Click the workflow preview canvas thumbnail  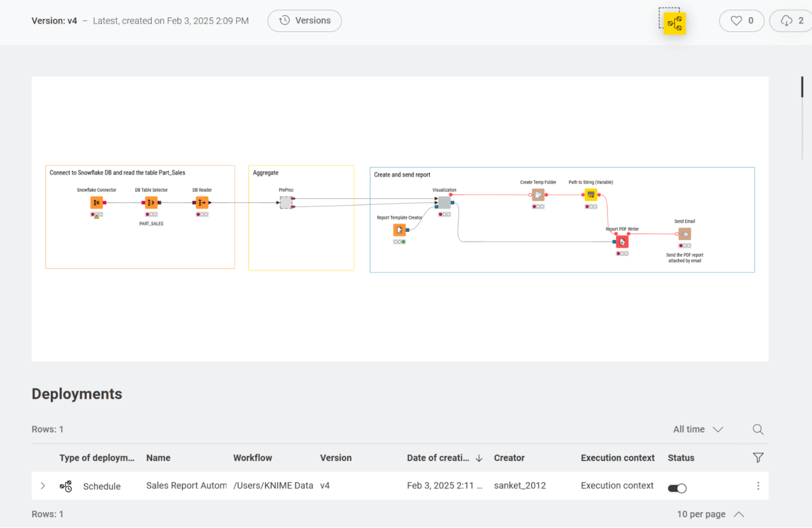pyautogui.click(x=400, y=219)
